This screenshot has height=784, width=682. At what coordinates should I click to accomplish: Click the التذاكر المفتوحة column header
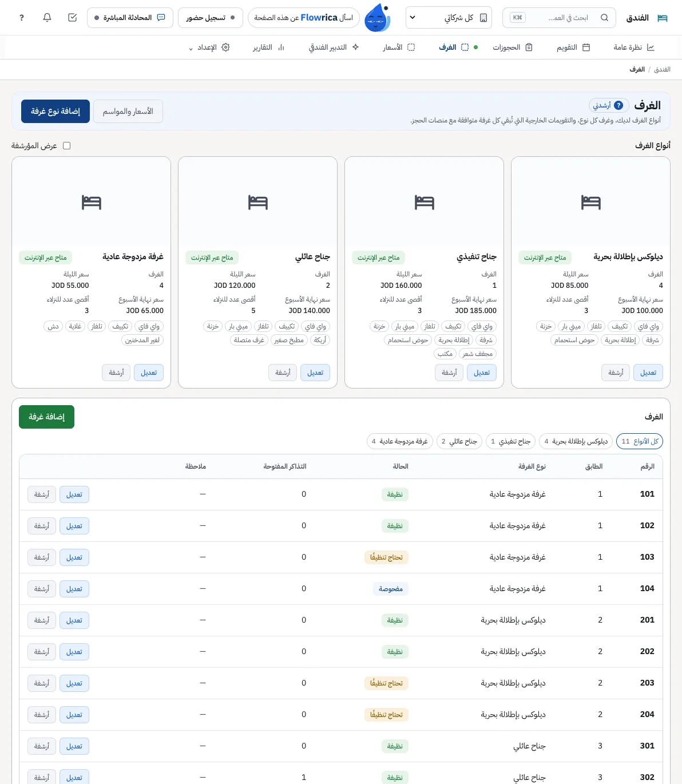pyautogui.click(x=285, y=466)
